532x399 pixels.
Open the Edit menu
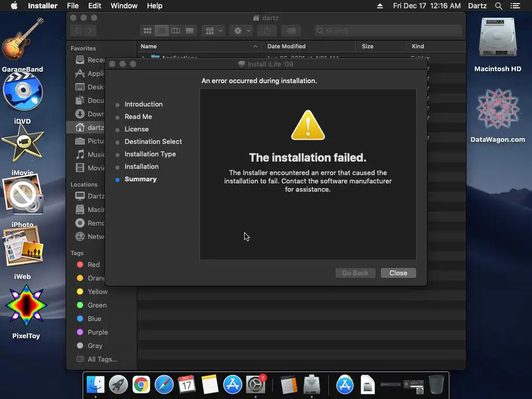pos(95,6)
